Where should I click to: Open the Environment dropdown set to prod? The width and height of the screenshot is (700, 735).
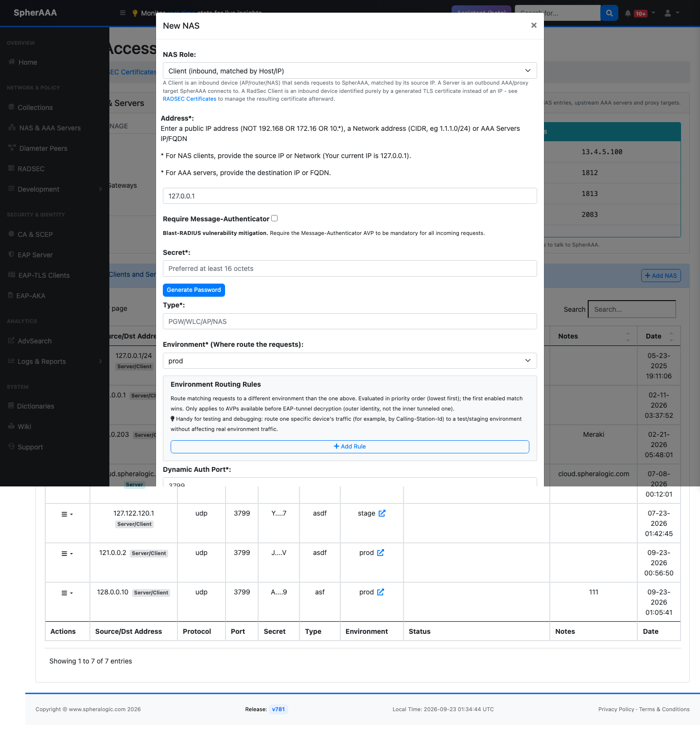click(x=350, y=361)
